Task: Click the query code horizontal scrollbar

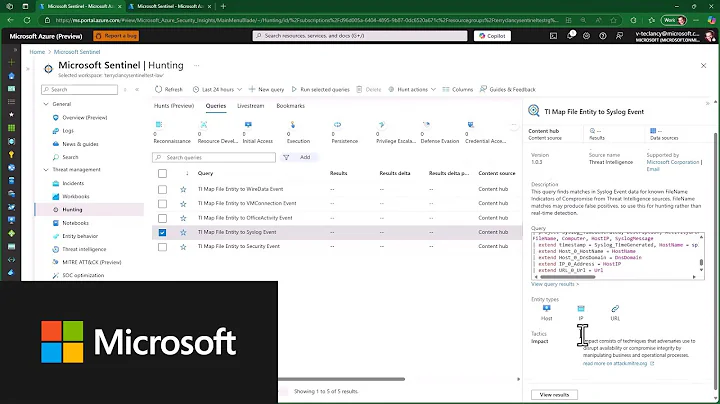Action: click(567, 277)
